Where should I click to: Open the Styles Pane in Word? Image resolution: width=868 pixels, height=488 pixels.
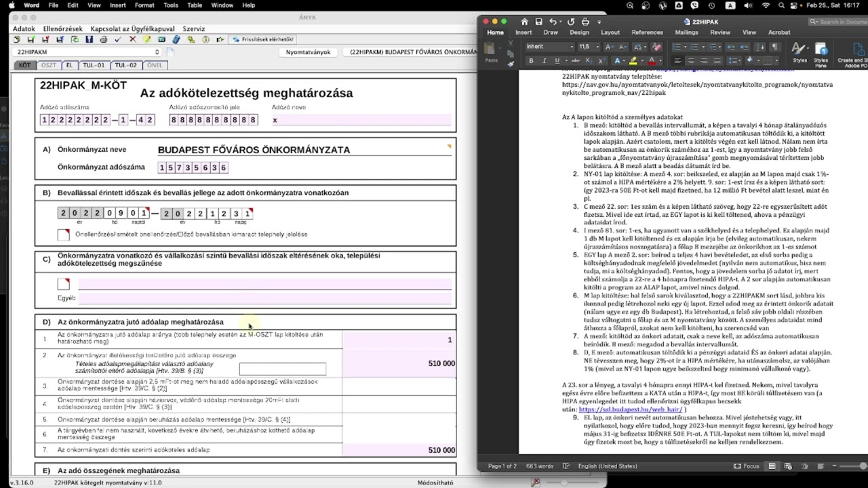tap(821, 54)
